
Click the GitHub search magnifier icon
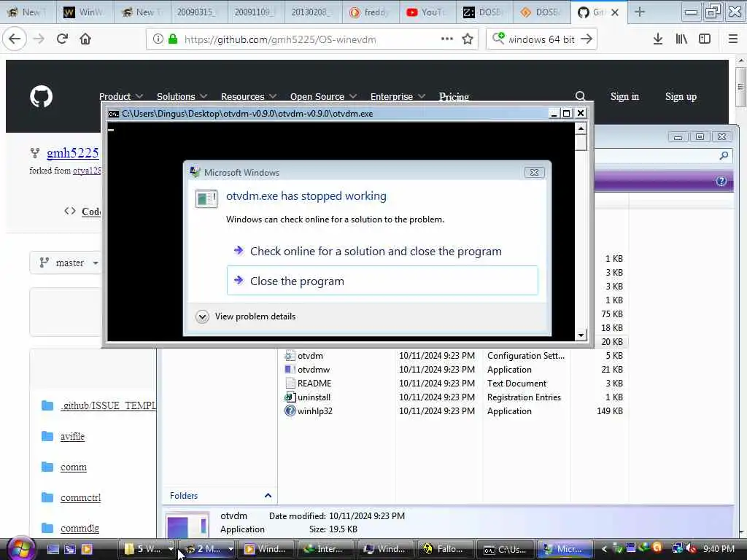click(x=580, y=96)
